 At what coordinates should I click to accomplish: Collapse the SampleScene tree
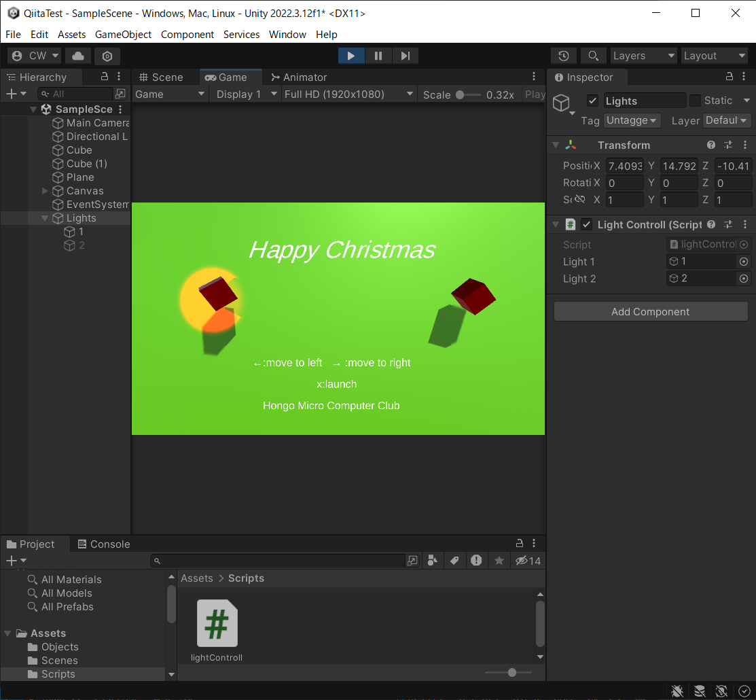33,109
